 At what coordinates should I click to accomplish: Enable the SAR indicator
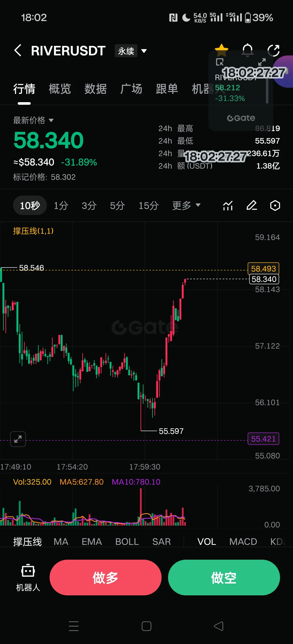pos(161,542)
